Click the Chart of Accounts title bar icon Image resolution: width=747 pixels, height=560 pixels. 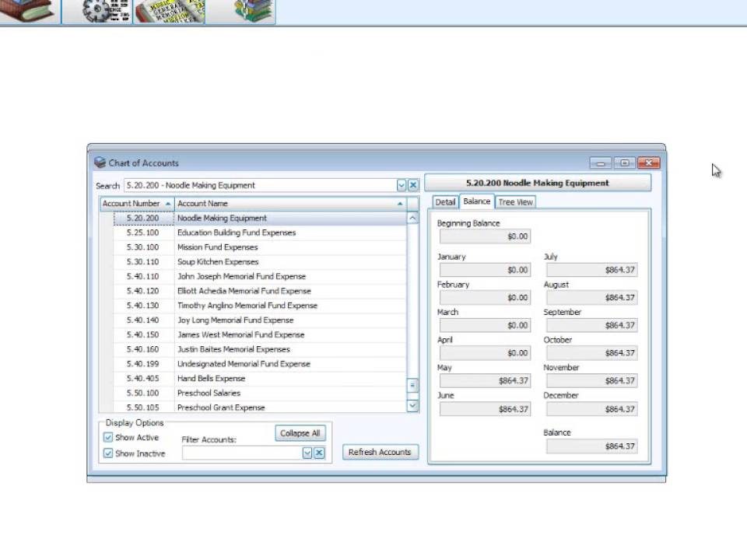click(100, 163)
